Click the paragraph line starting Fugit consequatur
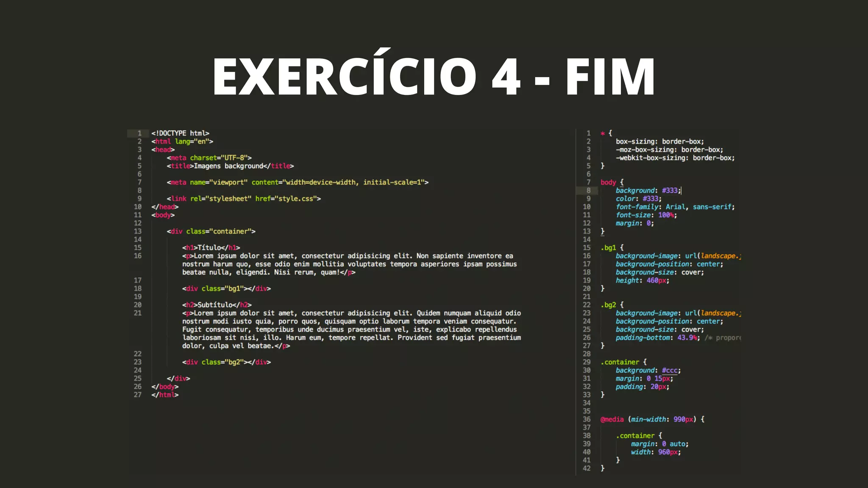Viewport: 868px width, 488px height. [x=350, y=330]
